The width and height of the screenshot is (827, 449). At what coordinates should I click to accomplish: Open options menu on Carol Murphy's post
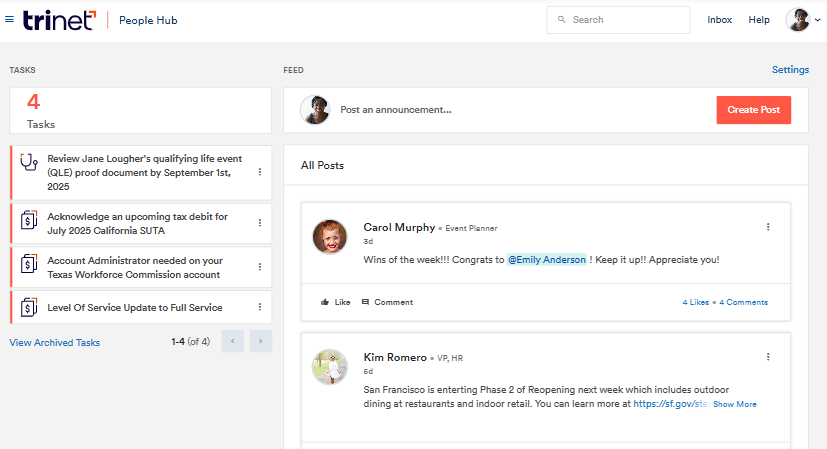[768, 227]
